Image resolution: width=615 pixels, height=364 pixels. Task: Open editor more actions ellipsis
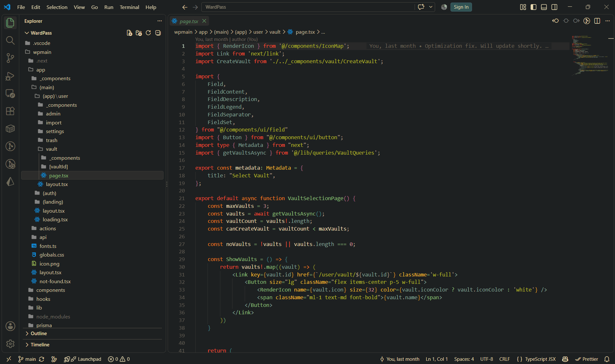[x=607, y=21]
